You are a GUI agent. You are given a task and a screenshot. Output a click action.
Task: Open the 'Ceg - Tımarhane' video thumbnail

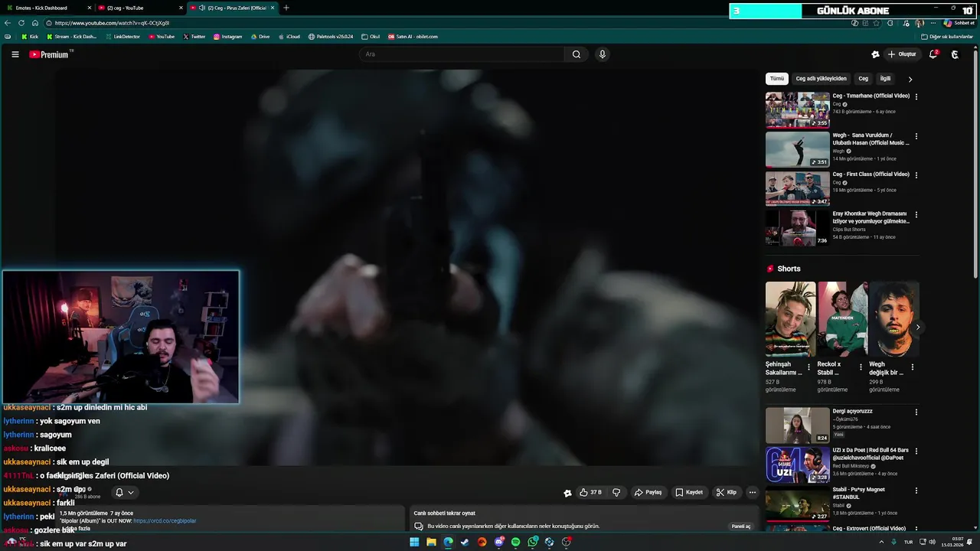pos(798,110)
